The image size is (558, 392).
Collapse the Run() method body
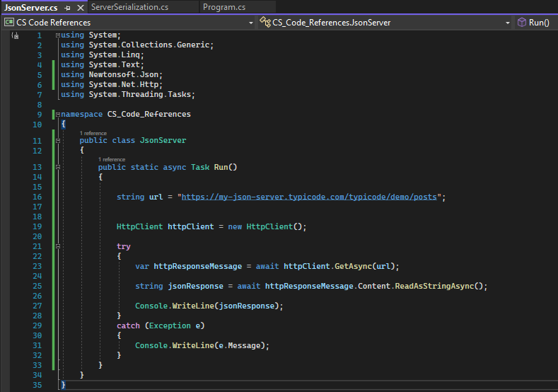pos(58,168)
